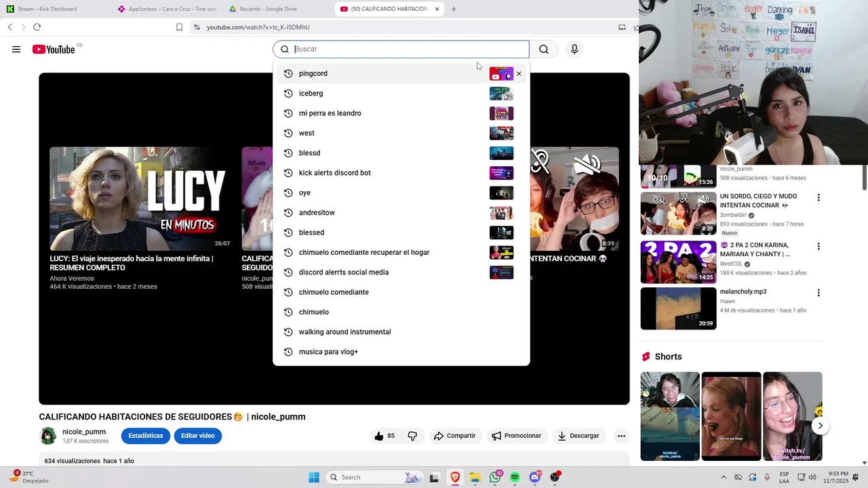Open Spotify from the taskbar

pos(515,477)
